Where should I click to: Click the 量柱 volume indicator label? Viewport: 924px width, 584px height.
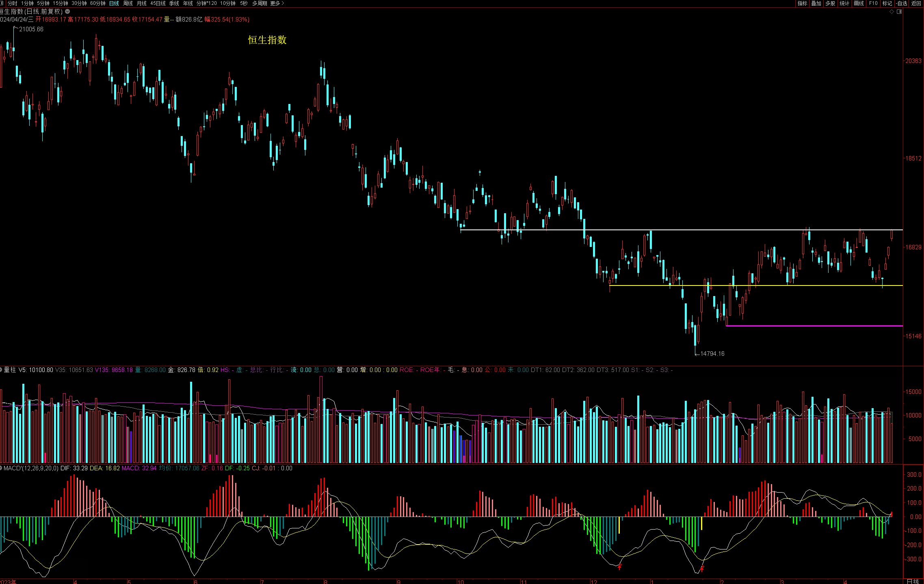click(10, 370)
